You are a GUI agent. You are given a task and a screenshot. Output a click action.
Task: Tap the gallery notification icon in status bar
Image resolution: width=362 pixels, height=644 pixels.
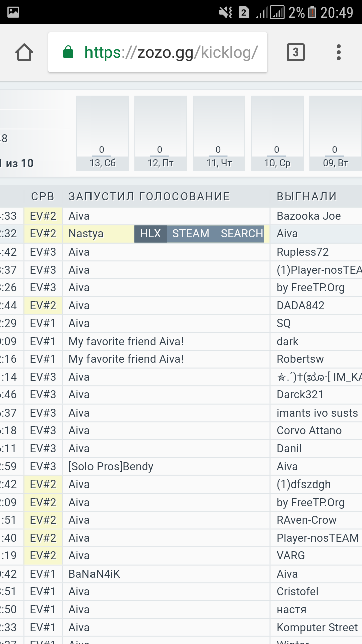pyautogui.click(x=13, y=12)
